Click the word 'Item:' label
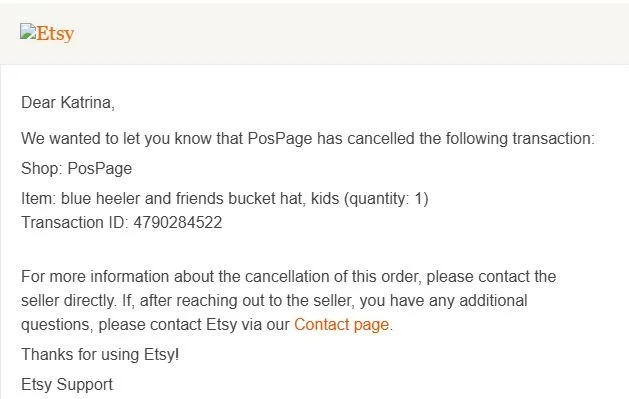629x399 pixels. (x=39, y=198)
